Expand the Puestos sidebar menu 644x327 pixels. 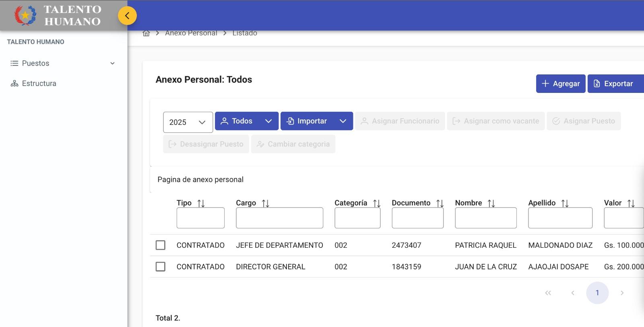coord(62,63)
